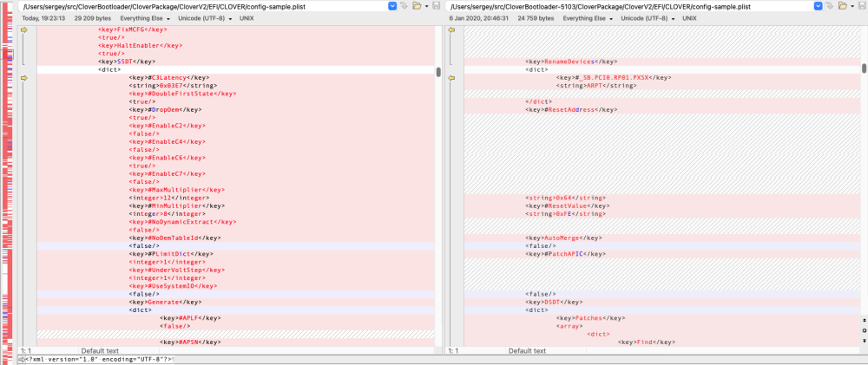Select the FixMCFG key line
Viewport: 868px width, 365px height.
[x=132, y=29]
